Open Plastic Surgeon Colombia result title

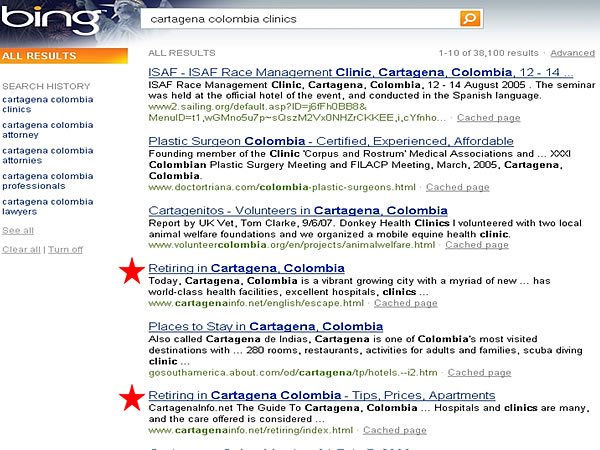point(331,142)
